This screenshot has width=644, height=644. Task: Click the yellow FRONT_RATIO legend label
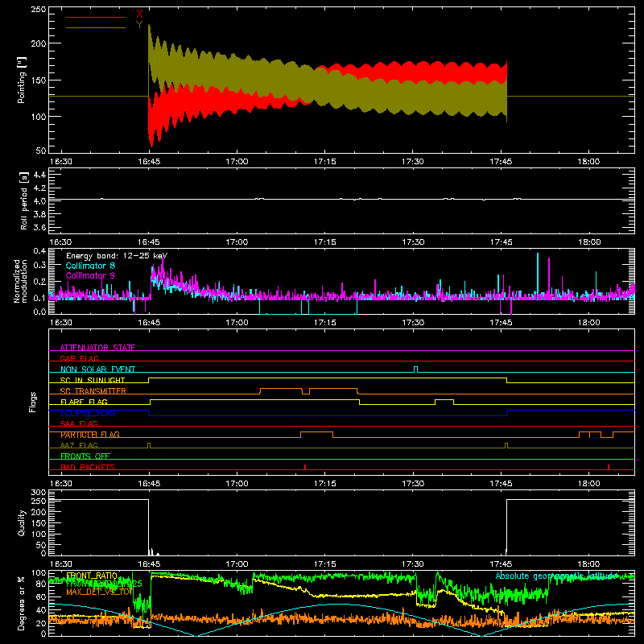(92, 576)
